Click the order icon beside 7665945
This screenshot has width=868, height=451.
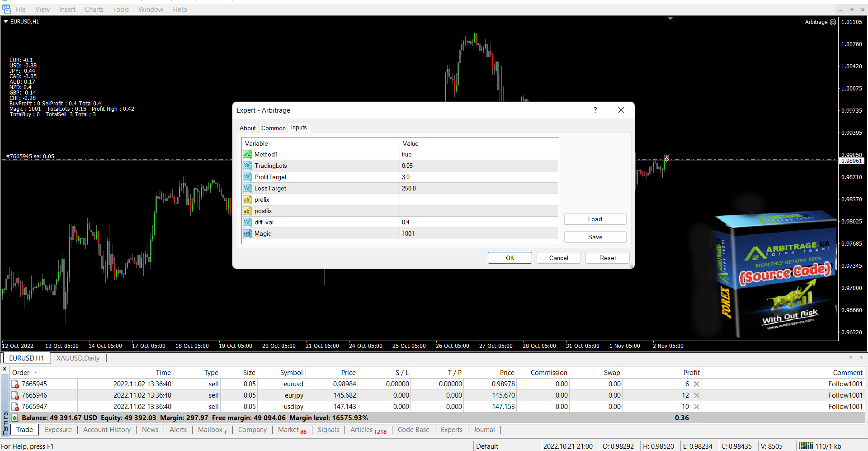point(15,384)
